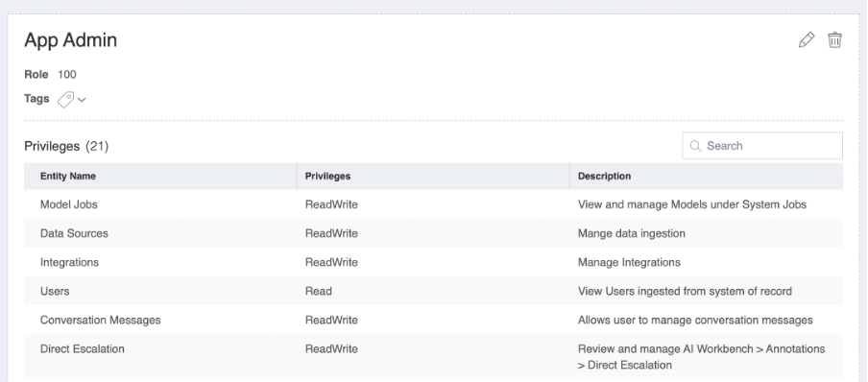Image resolution: width=868 pixels, height=382 pixels.
Task: Click the Read privilege for Users
Action: pos(319,291)
